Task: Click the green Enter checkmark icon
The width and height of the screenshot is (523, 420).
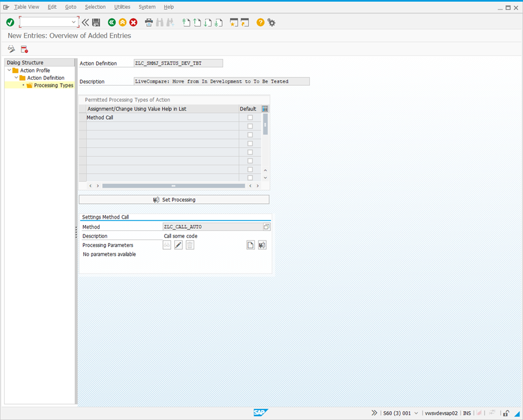Action: (10, 22)
